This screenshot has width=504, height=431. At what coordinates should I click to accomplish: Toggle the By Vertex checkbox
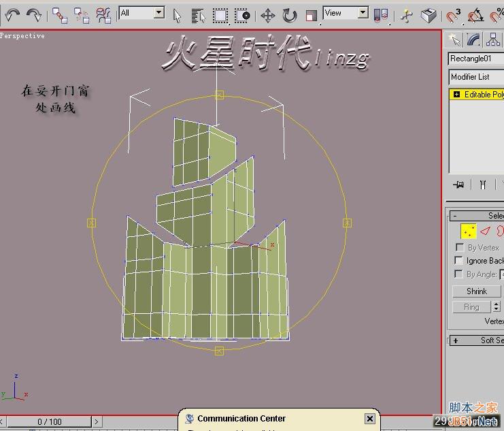click(460, 248)
